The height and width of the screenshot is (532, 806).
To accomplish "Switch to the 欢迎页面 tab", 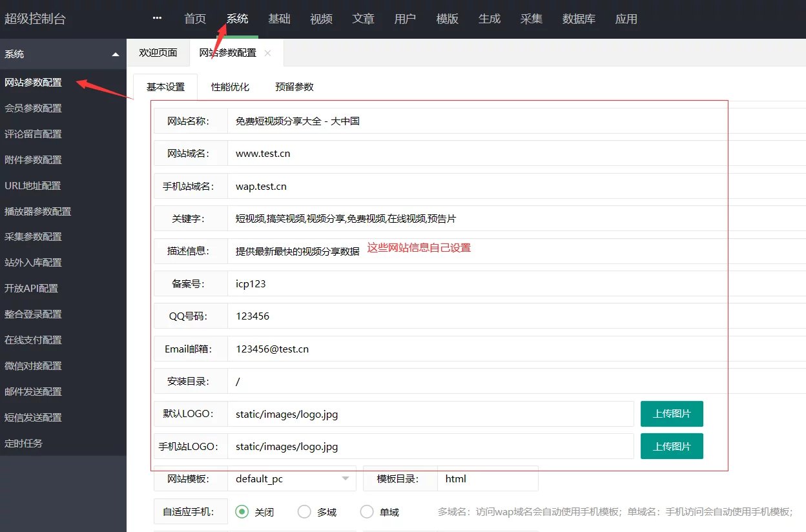I will [158, 53].
